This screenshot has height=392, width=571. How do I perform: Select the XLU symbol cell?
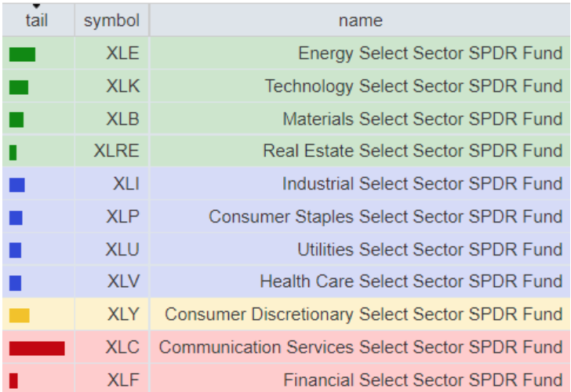pyautogui.click(x=122, y=249)
